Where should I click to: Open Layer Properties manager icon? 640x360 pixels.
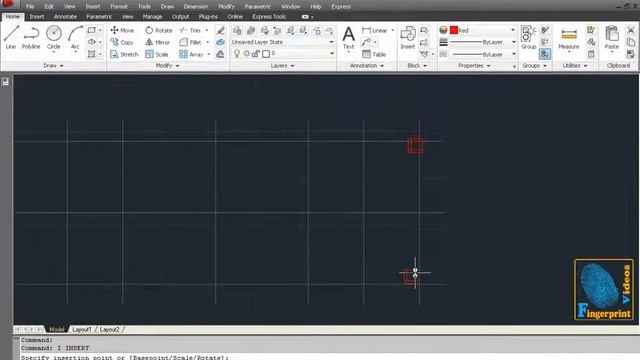pos(237,30)
